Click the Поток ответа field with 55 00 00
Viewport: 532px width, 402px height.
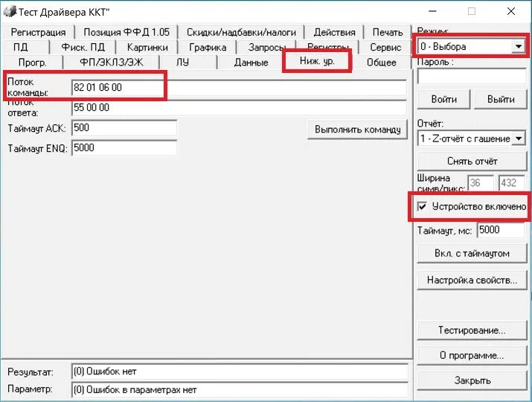[x=239, y=108]
